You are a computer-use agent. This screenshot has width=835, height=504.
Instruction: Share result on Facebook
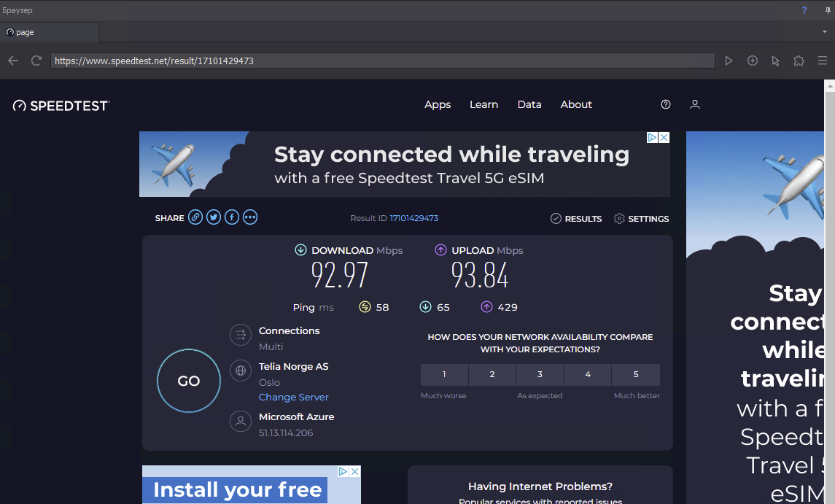[232, 217]
